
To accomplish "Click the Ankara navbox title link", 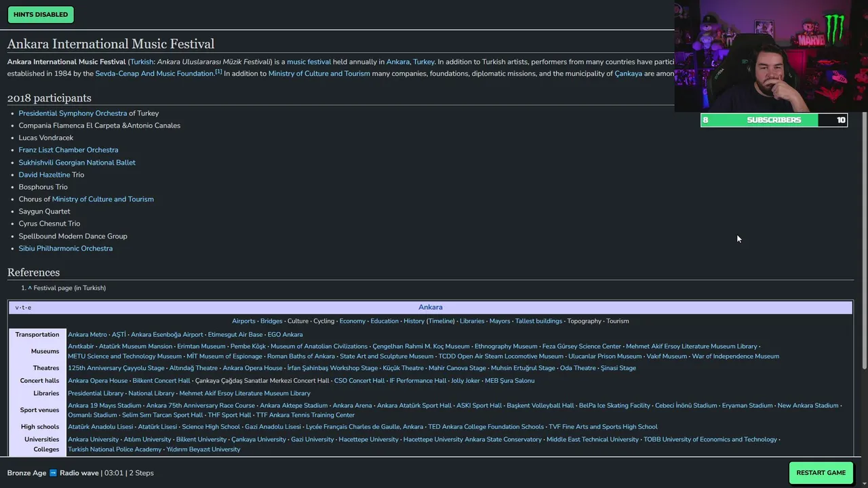I will coord(430,307).
